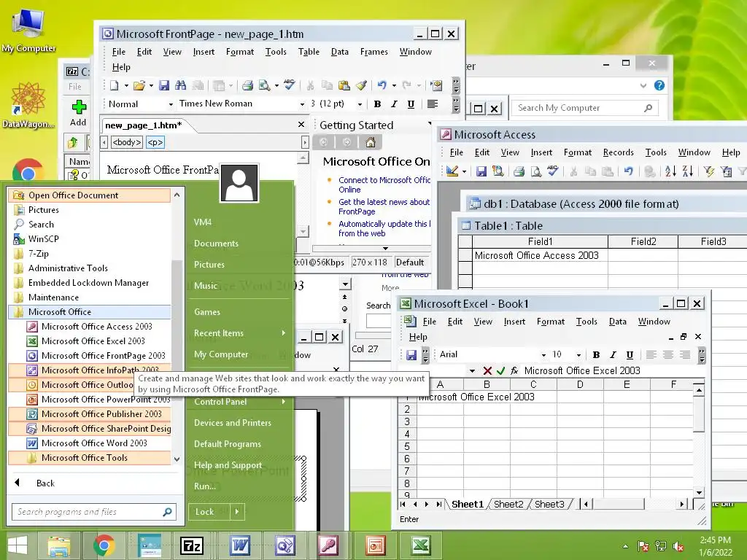
Task: Toggle Italic in Excel formatting bar
Action: pyautogui.click(x=613, y=355)
